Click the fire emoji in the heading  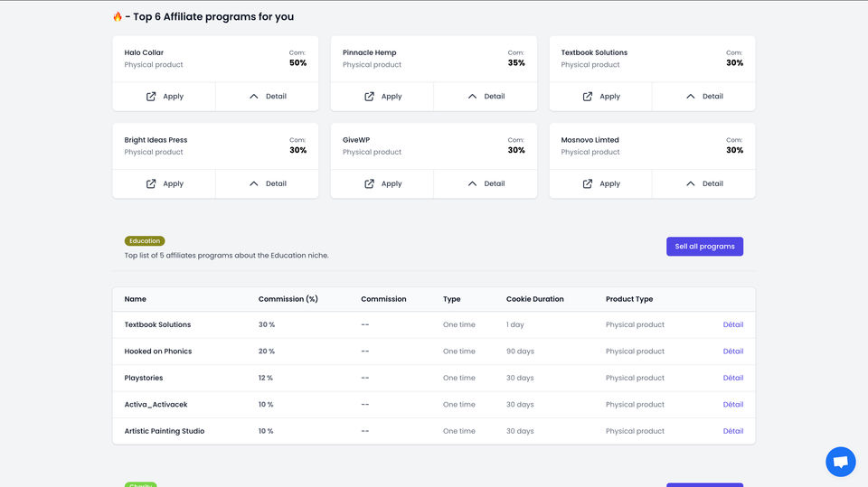tap(118, 16)
